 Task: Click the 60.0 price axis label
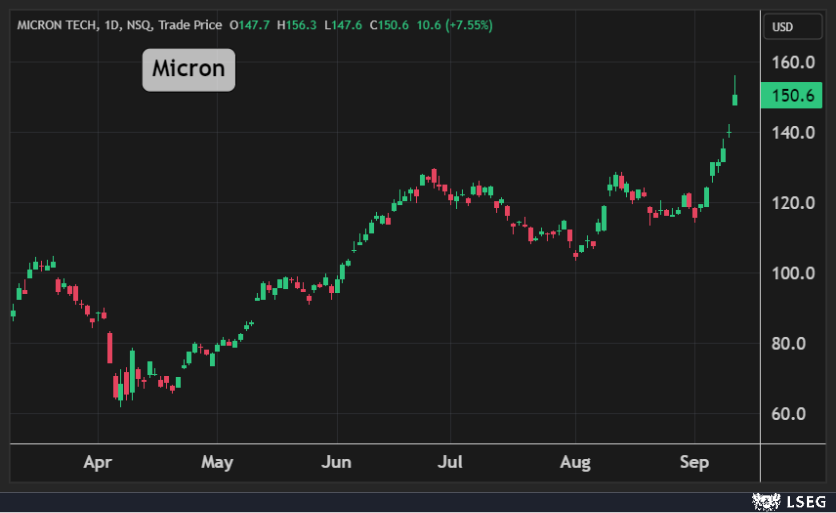[x=796, y=414]
